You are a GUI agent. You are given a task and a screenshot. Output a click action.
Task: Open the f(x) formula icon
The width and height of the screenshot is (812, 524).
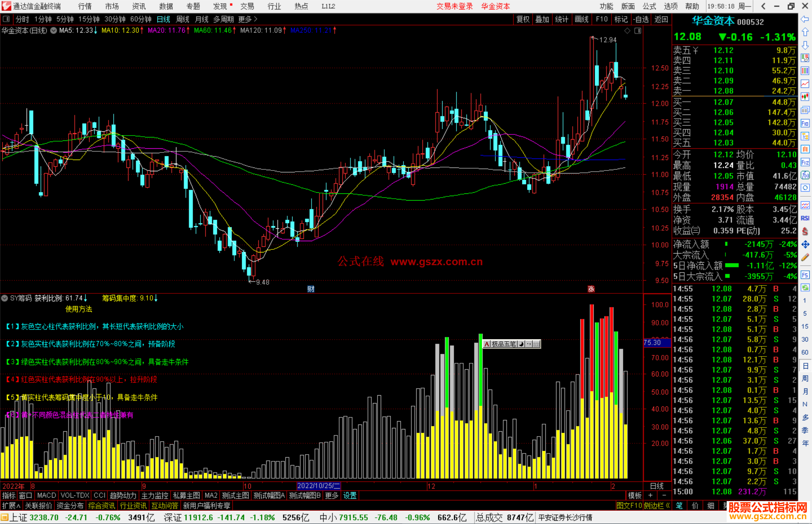tap(805, 175)
